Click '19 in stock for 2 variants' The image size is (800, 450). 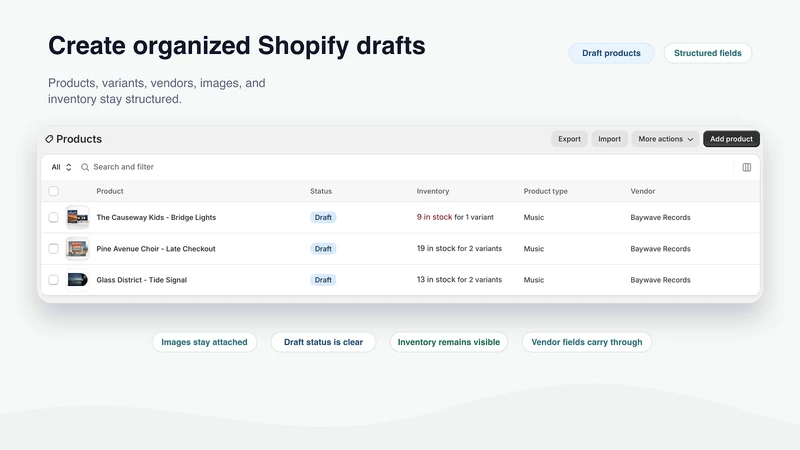pyautogui.click(x=459, y=248)
